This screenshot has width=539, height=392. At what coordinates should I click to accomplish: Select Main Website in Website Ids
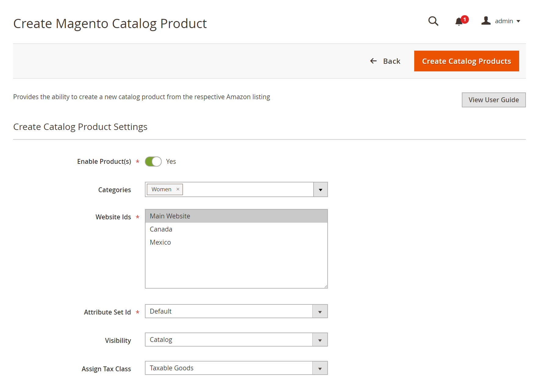pyautogui.click(x=236, y=216)
